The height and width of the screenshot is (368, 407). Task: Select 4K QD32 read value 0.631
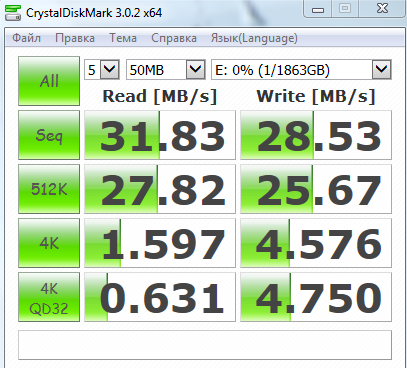160,297
